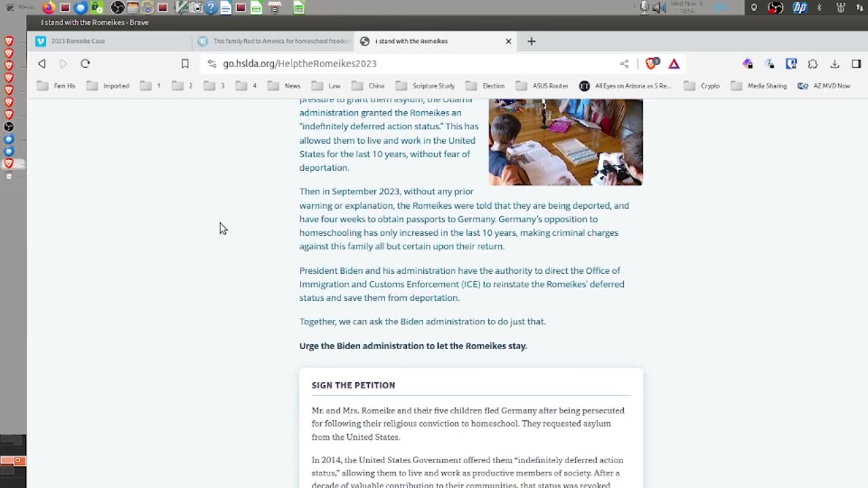Open the 'Scripture Study' bookmarks folder
Screen dimensions: 868x488
pyautogui.click(x=425, y=86)
